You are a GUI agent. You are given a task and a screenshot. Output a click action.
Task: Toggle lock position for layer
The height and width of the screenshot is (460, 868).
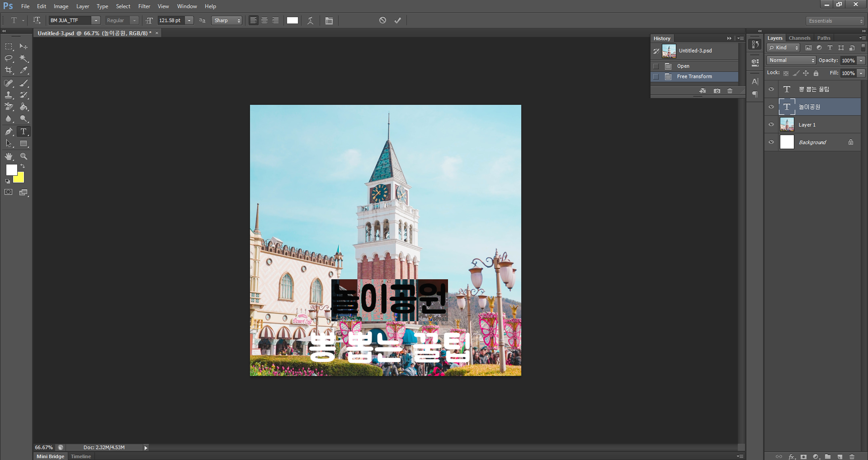(x=806, y=73)
